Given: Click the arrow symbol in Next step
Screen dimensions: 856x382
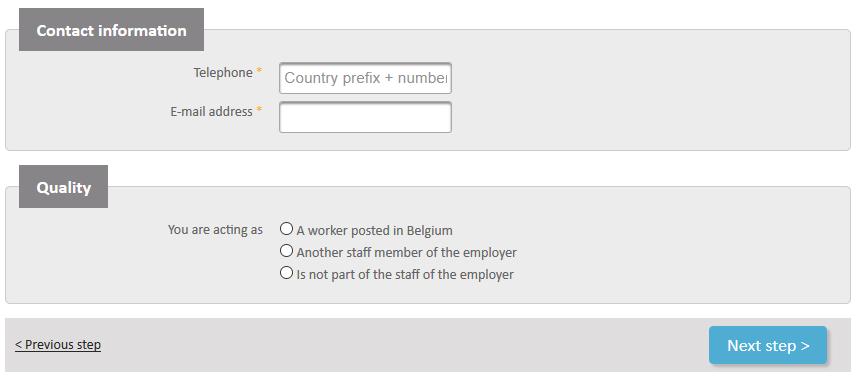Looking at the screenshot, I should [805, 346].
